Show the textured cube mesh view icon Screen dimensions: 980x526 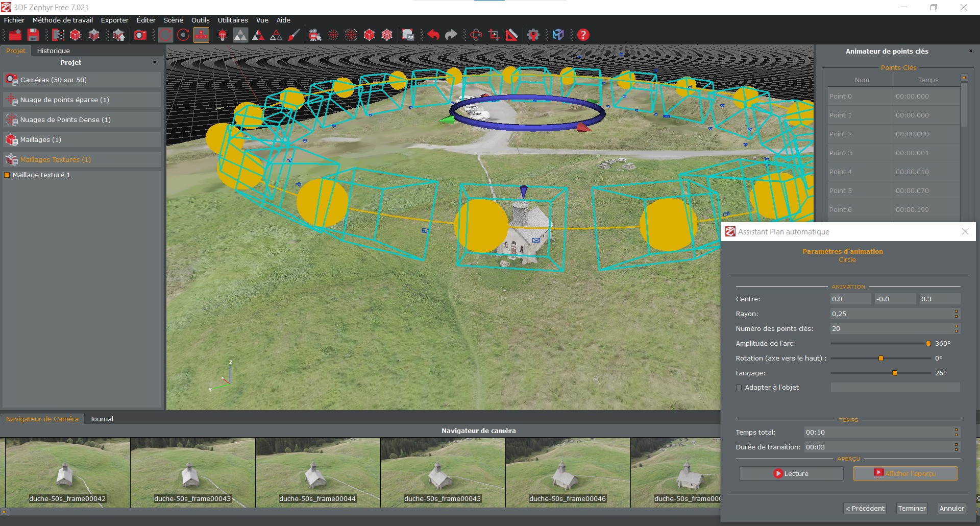pos(387,35)
